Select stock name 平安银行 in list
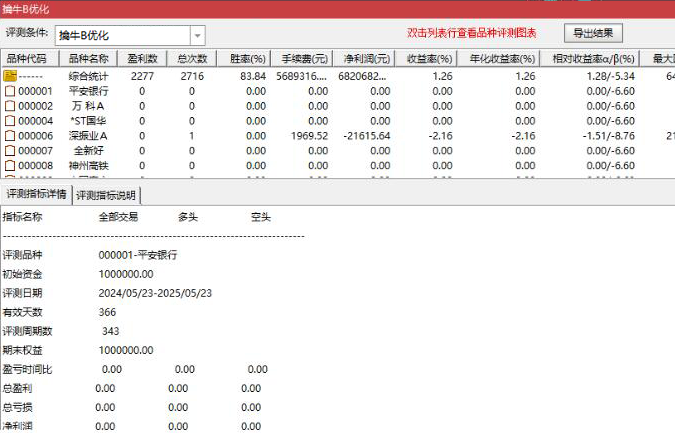This screenshot has width=675, height=447. pos(89,91)
